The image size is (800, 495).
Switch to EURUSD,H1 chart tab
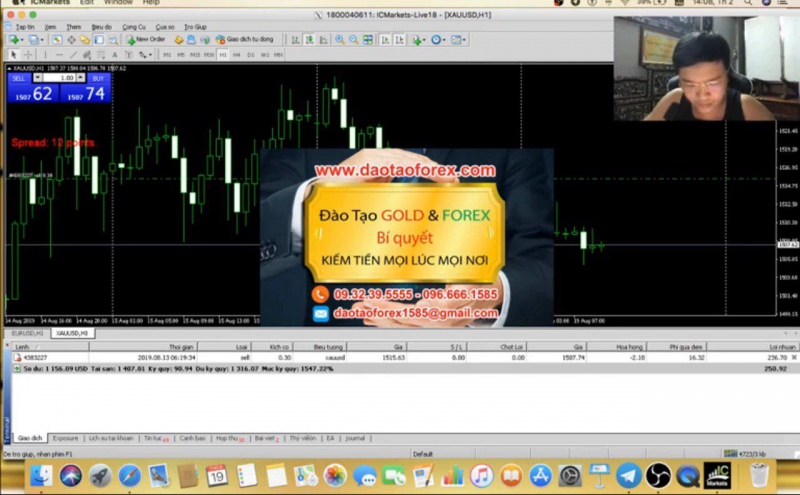click(28, 333)
